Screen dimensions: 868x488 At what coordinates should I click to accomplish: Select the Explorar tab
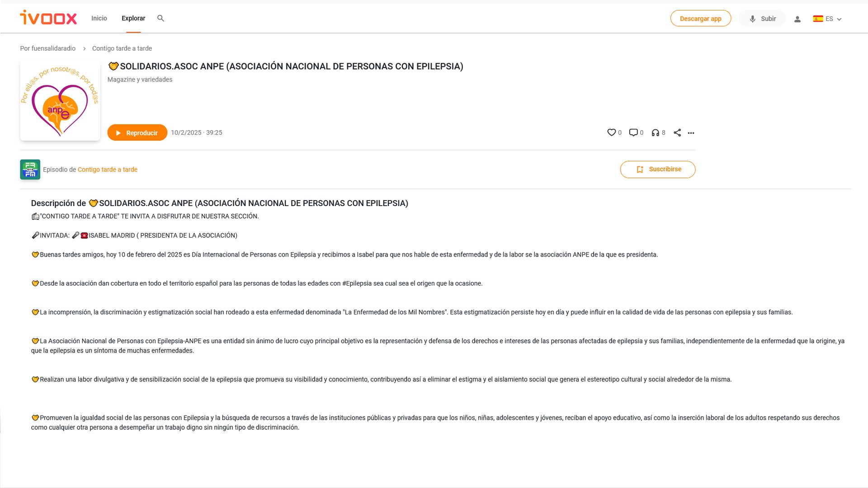tap(133, 18)
